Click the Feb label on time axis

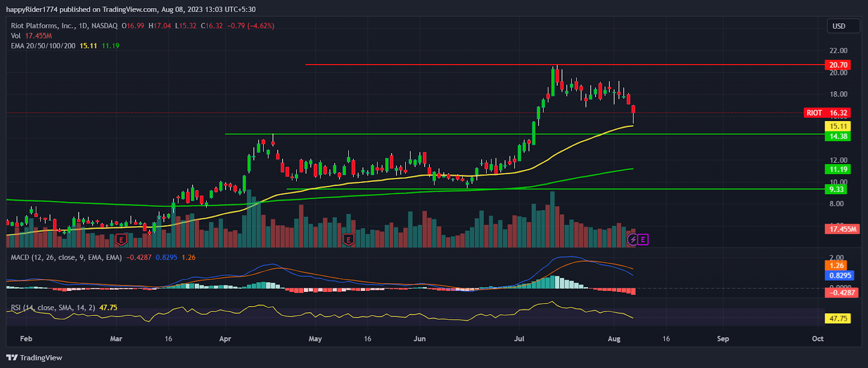[26, 339]
